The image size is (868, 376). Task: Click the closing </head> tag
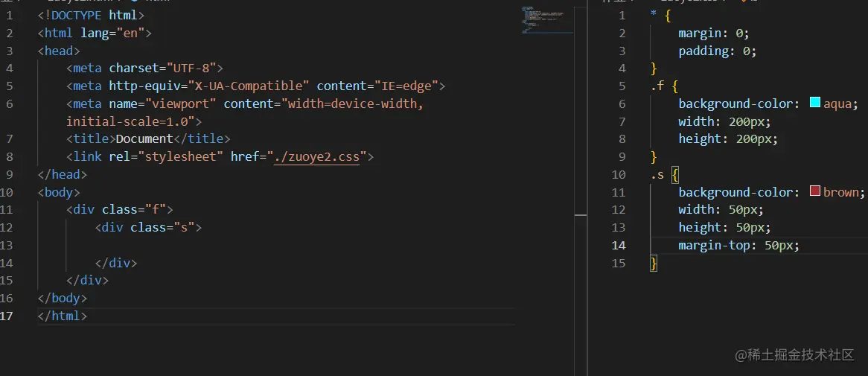(x=63, y=174)
